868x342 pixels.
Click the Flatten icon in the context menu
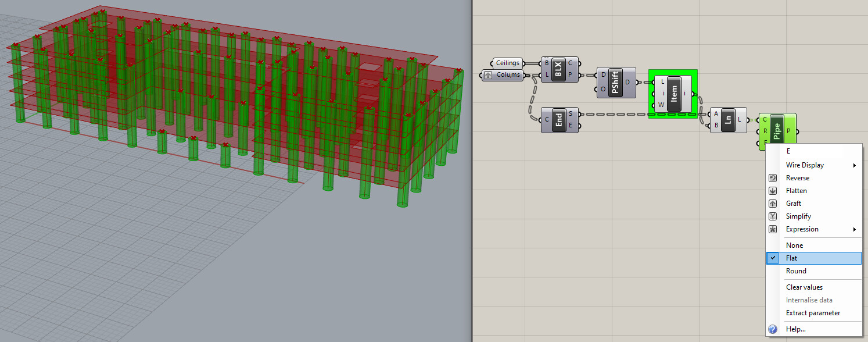tap(773, 190)
